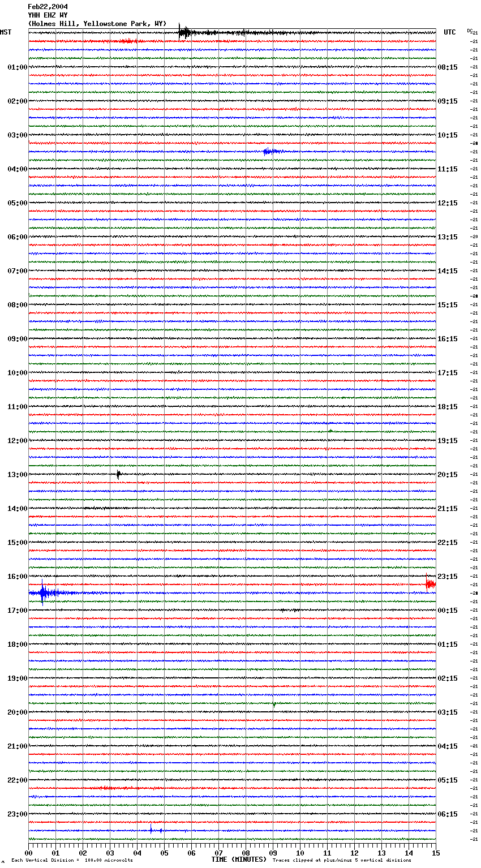Click the DC offset column header

[x=471, y=31]
